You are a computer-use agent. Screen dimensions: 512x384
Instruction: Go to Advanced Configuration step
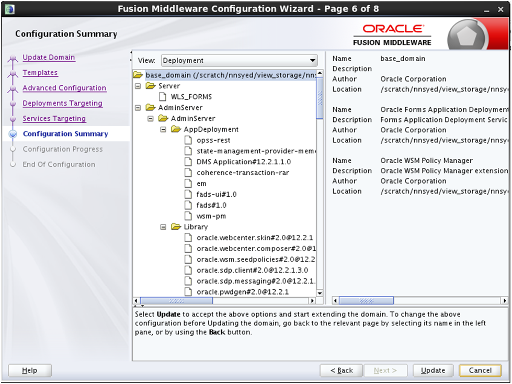pos(64,88)
